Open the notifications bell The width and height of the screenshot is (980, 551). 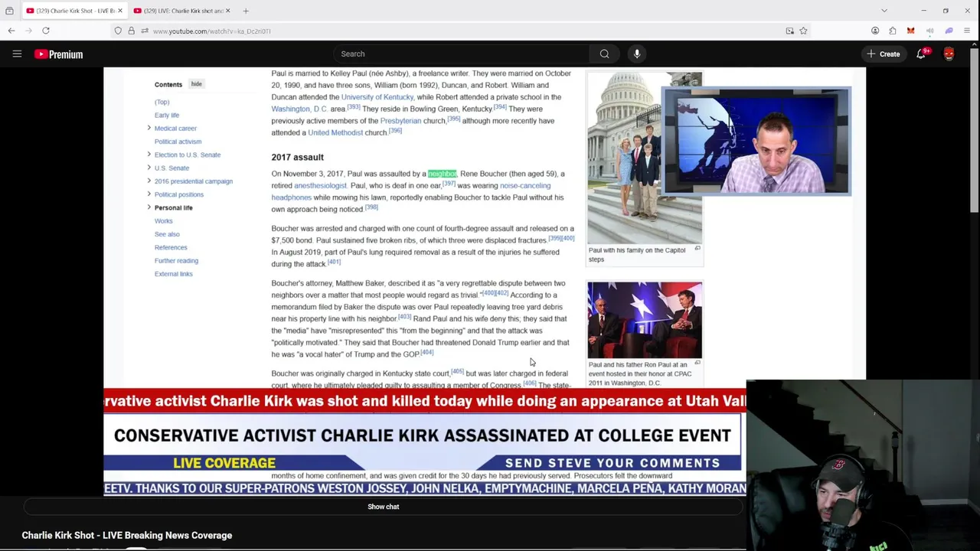(x=921, y=54)
